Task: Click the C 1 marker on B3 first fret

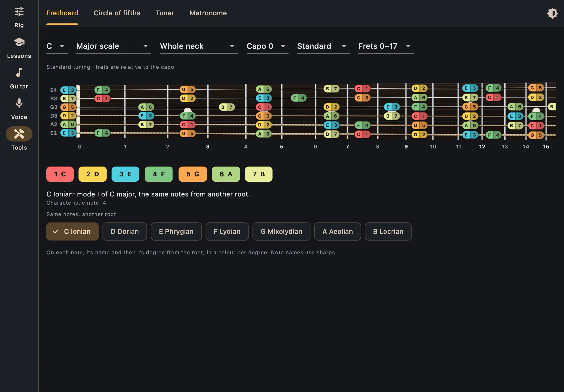Action: tap(102, 98)
